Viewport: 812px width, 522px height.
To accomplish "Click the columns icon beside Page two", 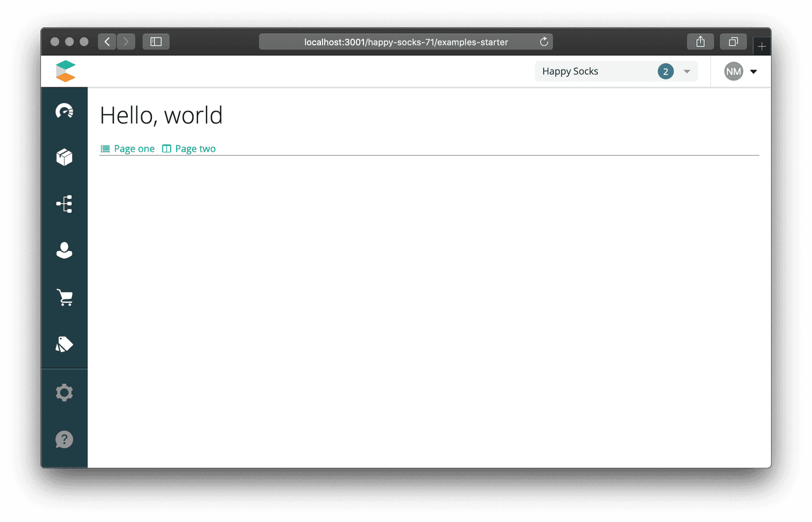I will point(166,148).
